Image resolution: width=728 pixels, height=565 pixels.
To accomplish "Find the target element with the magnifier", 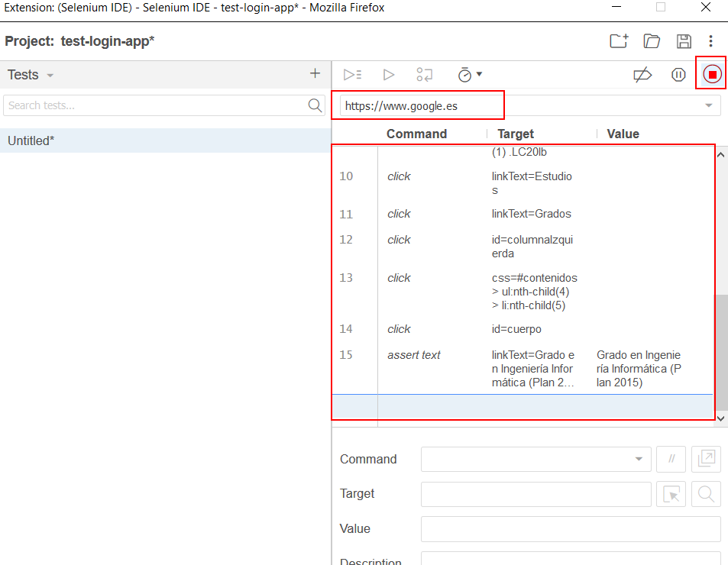I will tap(706, 494).
